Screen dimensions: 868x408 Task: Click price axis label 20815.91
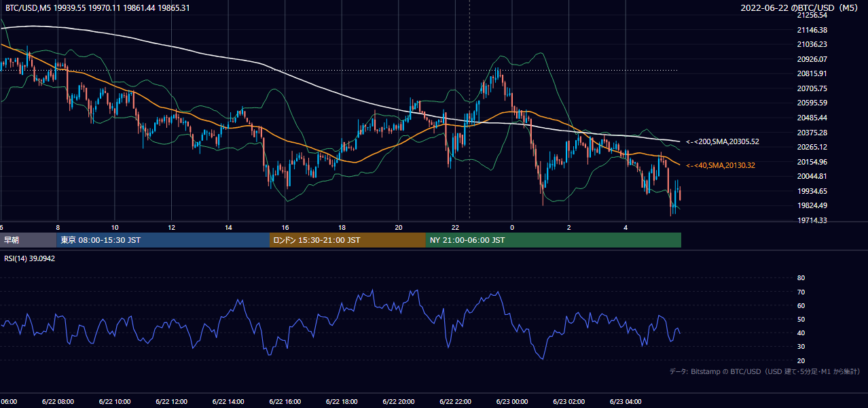click(812, 73)
